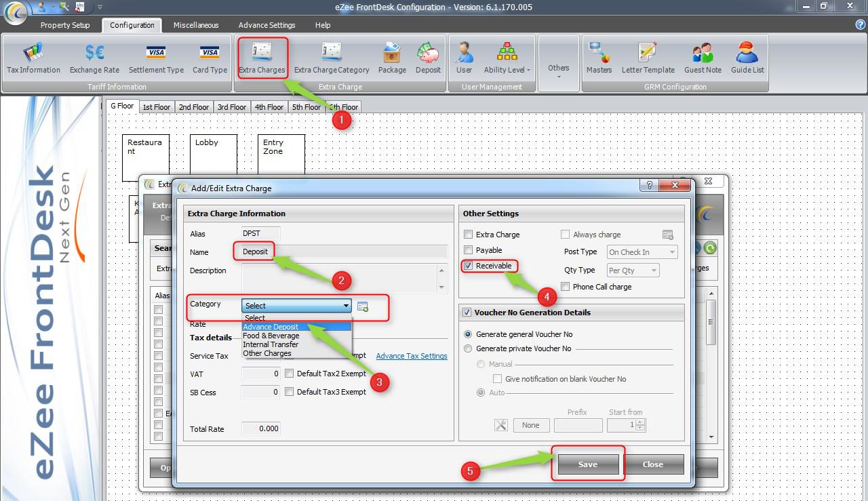Tick the Phone Call charge checkbox
This screenshot has height=501, width=868.
coord(565,287)
